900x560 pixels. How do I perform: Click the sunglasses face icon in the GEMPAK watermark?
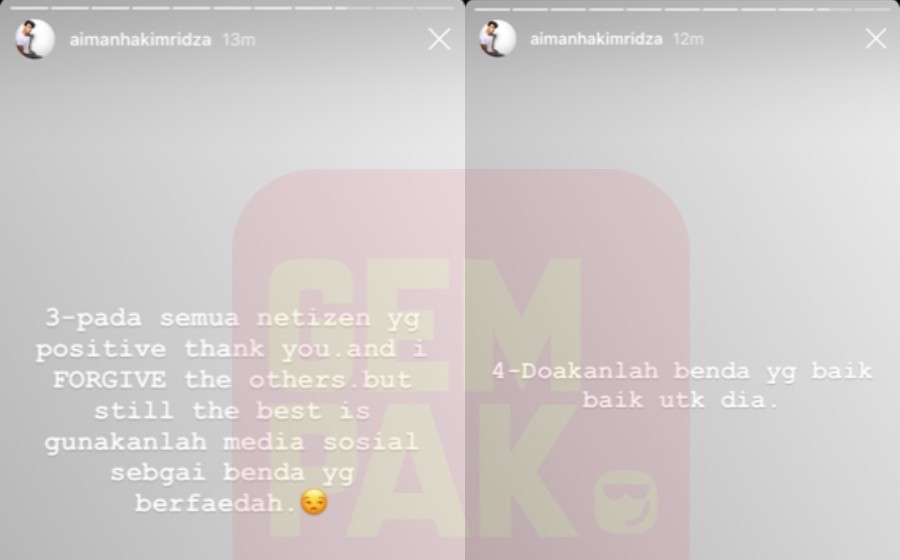tap(624, 501)
